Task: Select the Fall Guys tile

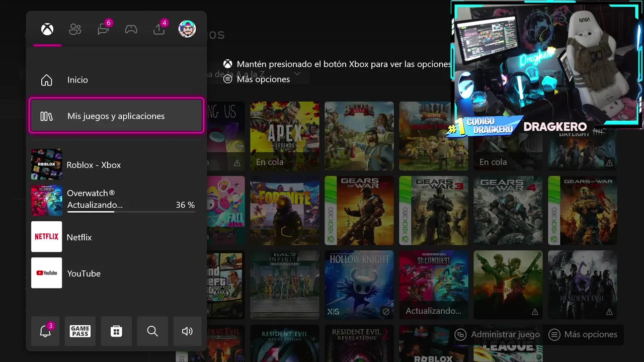Action: [226, 211]
